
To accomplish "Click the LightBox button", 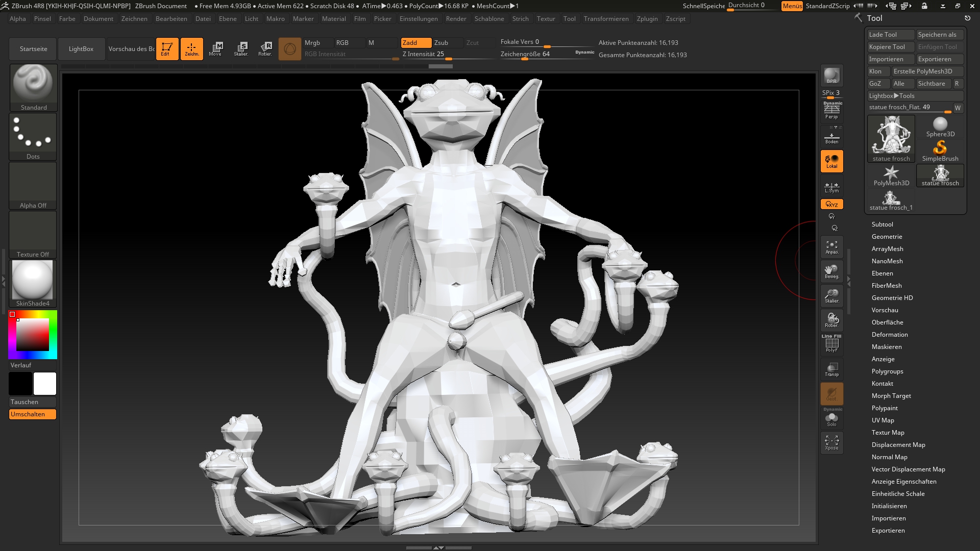I will 81,49.
